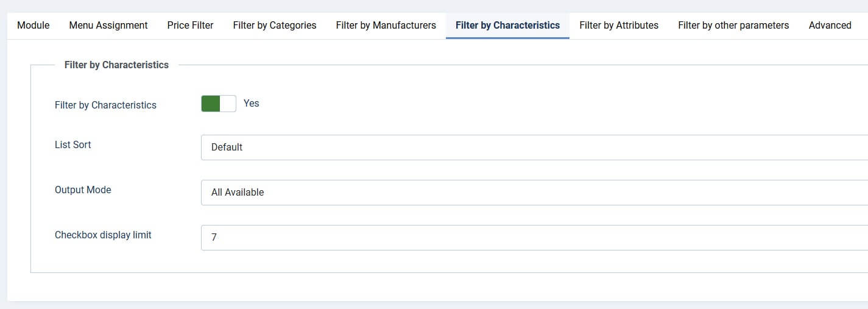This screenshot has width=868, height=309.
Task: Click the 'Yes' text beside the switch
Action: click(252, 104)
